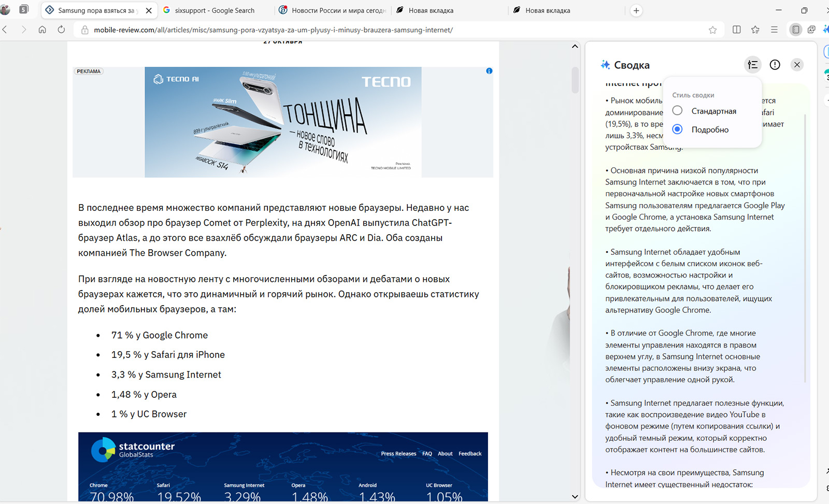The image size is (829, 504).
Task: Bookmark this page with the star icon
Action: pyautogui.click(x=712, y=30)
